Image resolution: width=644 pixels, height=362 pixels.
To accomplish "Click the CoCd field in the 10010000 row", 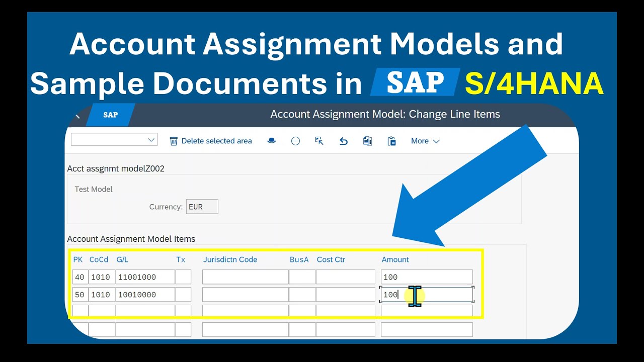I will click(102, 295).
